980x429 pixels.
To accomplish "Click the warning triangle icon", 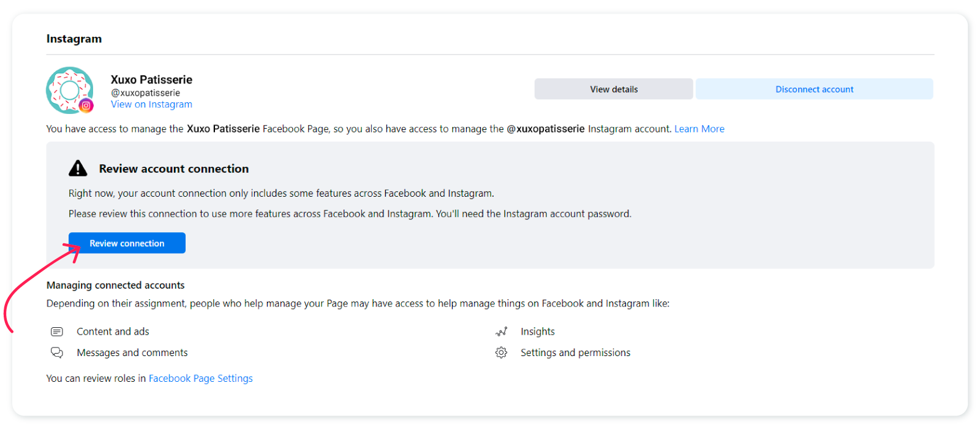I will click(78, 168).
